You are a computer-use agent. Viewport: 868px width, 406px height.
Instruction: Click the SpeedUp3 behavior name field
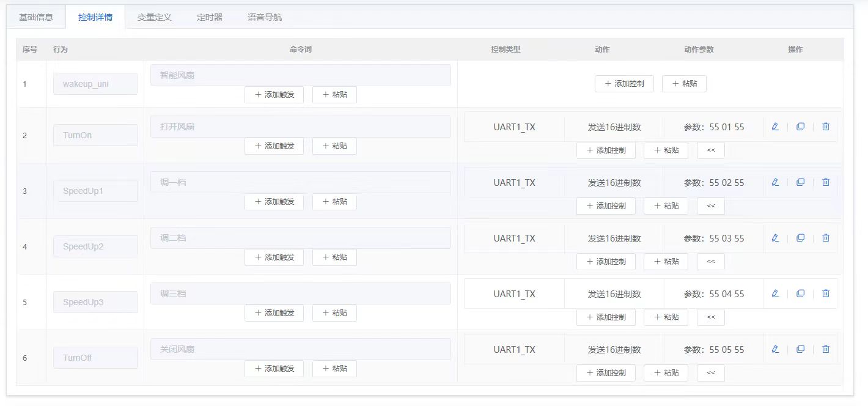[x=95, y=302]
